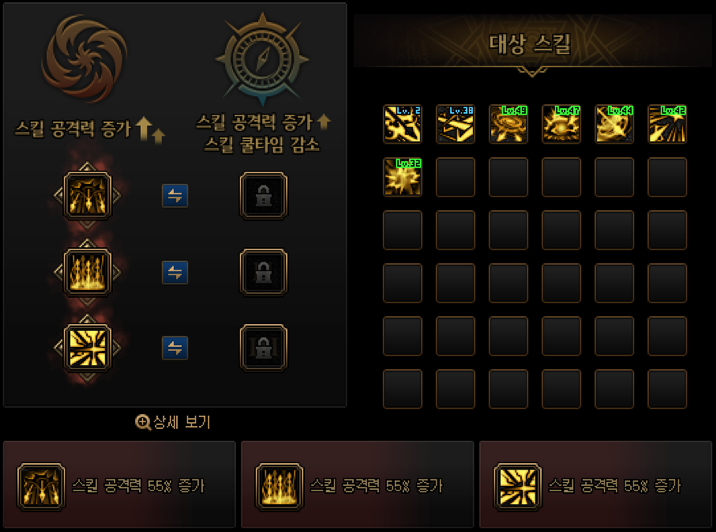
Task: Select the Lv.38 skill icon
Action: tap(455, 124)
